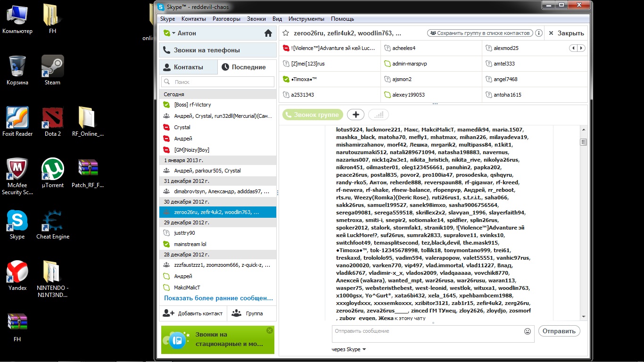Open the Skype home screen via house icon

[x=268, y=33]
